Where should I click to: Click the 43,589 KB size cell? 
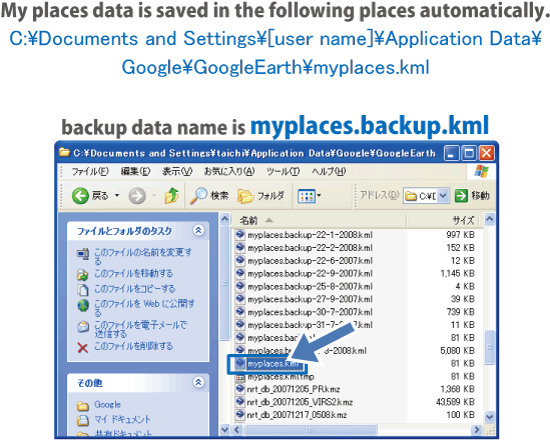pyautogui.click(x=455, y=402)
